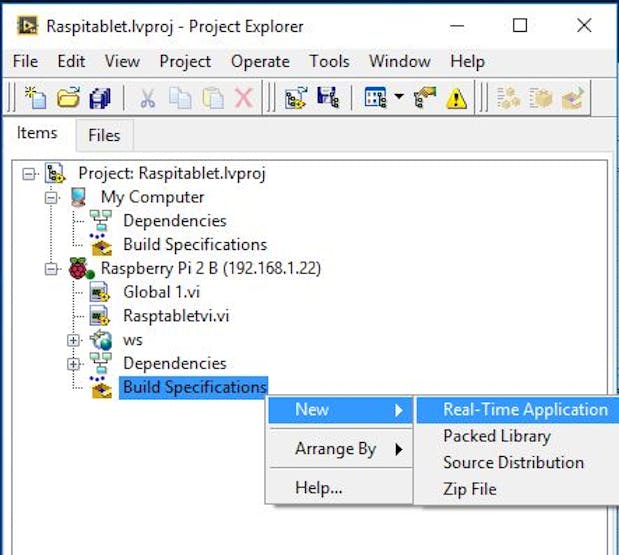The image size is (619, 555).
Task: Select Packed Library from the submenu
Action: tap(518, 436)
